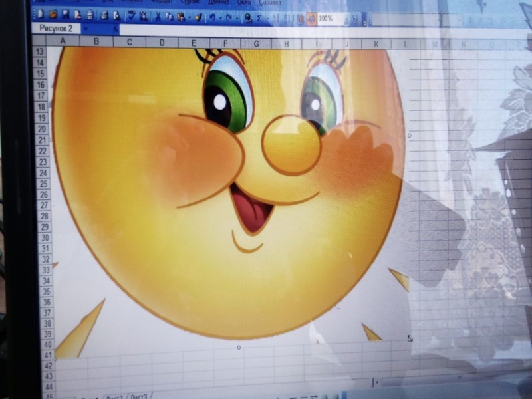Select row 30 header
The height and width of the screenshot is (399, 532).
pyautogui.click(x=45, y=237)
